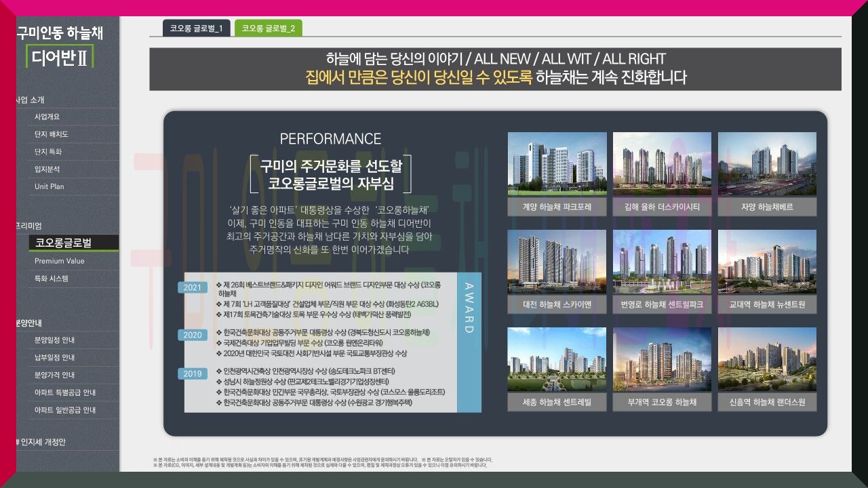View 계양 하늘채 파크포레 image
868x488 pixels.
click(x=557, y=163)
